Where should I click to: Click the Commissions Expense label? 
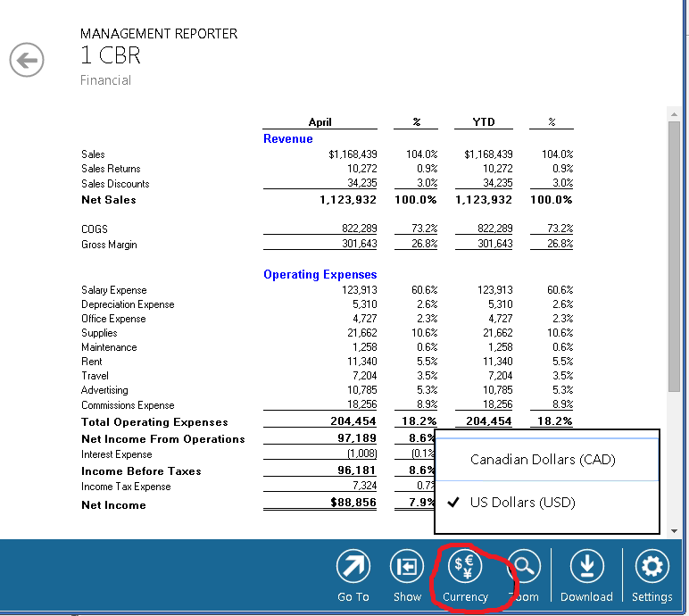coord(128,405)
